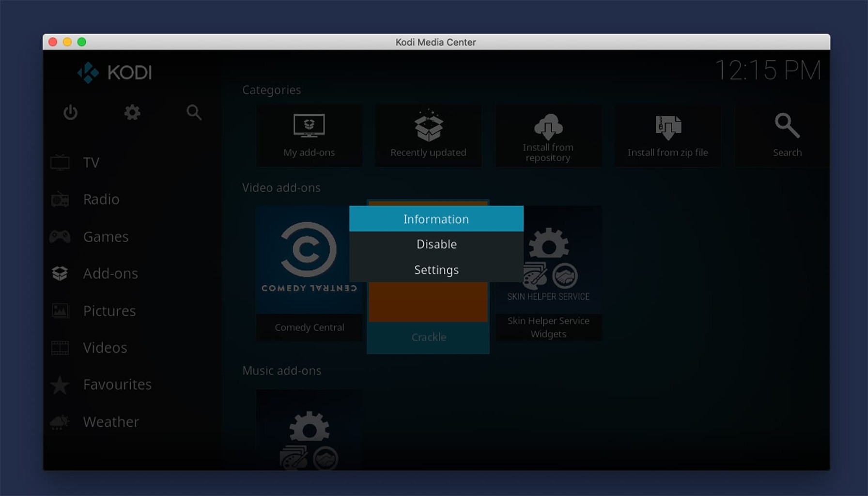Open Settings from the context menu
This screenshot has height=496, width=868.
point(436,270)
